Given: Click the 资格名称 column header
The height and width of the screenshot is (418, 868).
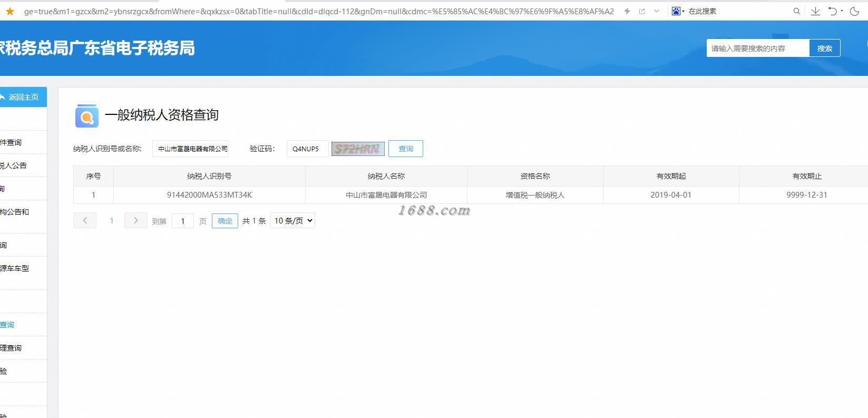Looking at the screenshot, I should [x=535, y=176].
